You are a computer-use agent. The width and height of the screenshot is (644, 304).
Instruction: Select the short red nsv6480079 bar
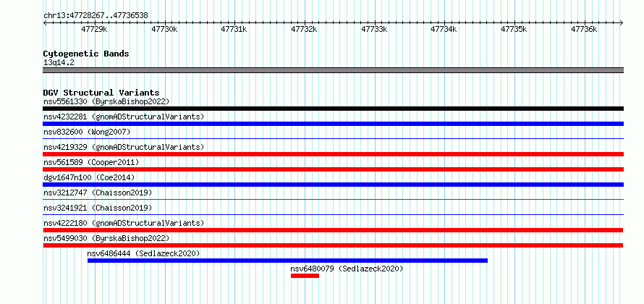coord(305,276)
